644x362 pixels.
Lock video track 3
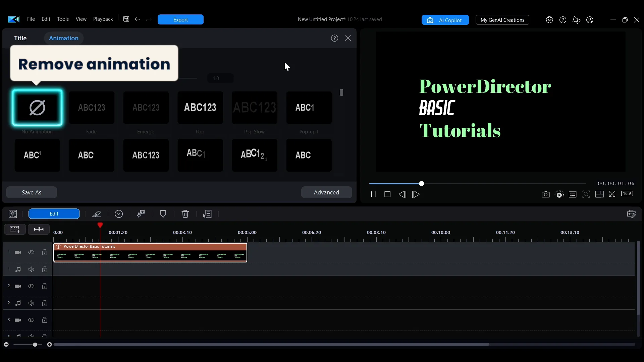pyautogui.click(x=45, y=320)
